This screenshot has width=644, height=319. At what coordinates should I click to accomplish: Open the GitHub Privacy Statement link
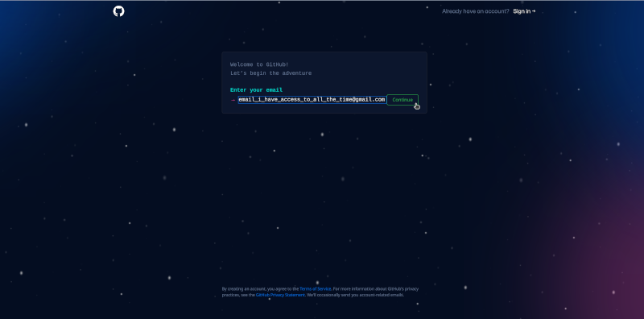tap(280, 295)
